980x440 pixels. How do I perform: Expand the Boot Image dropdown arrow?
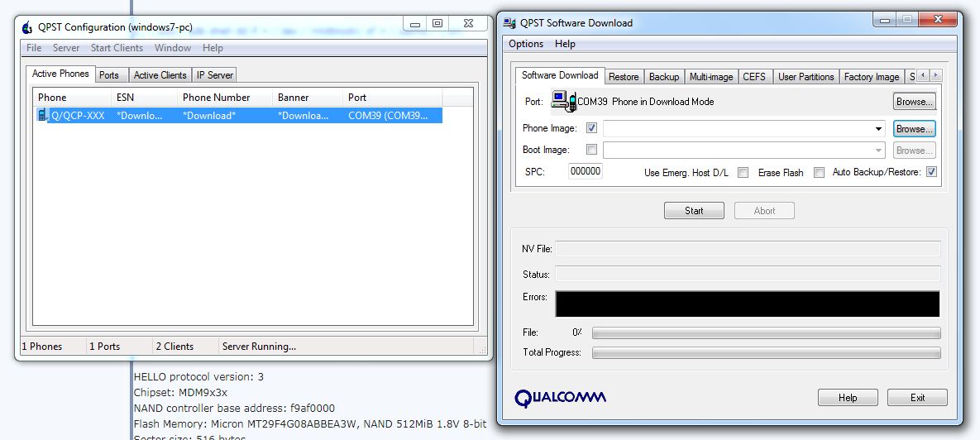point(879,150)
